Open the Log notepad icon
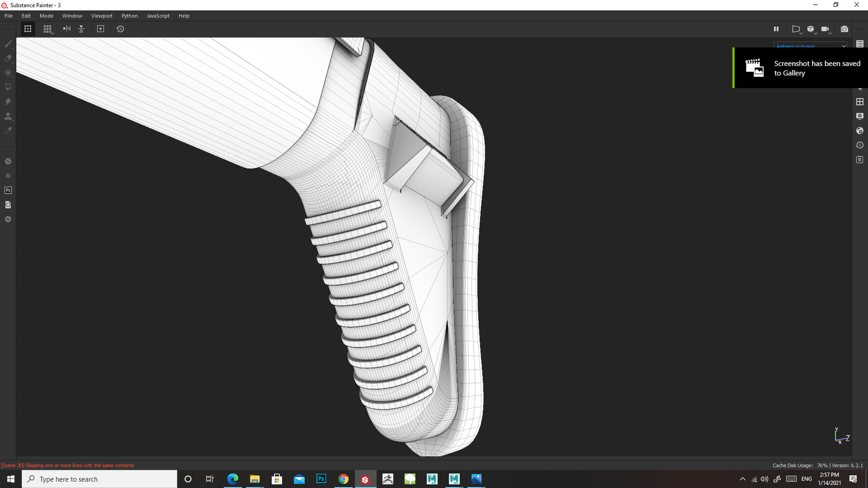This screenshot has height=488, width=868. click(x=860, y=159)
